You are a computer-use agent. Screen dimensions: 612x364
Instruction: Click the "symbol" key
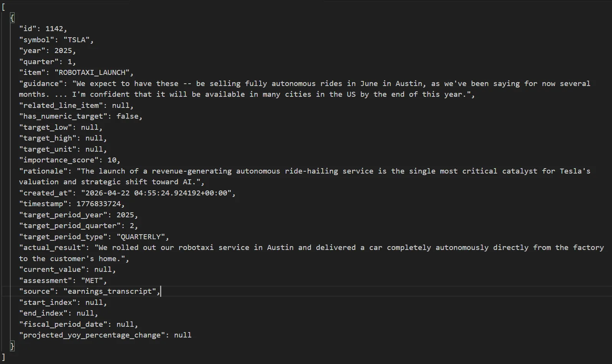(36, 40)
